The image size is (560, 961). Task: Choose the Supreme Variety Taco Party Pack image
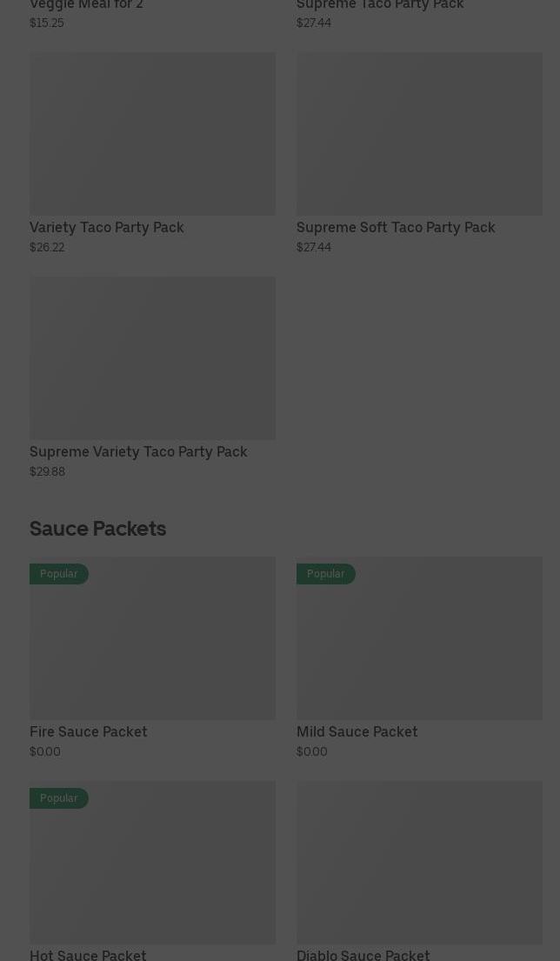(x=152, y=357)
